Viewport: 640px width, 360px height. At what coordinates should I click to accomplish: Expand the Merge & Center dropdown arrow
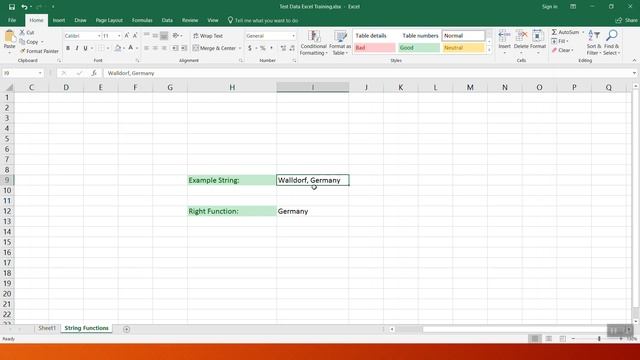(x=240, y=48)
